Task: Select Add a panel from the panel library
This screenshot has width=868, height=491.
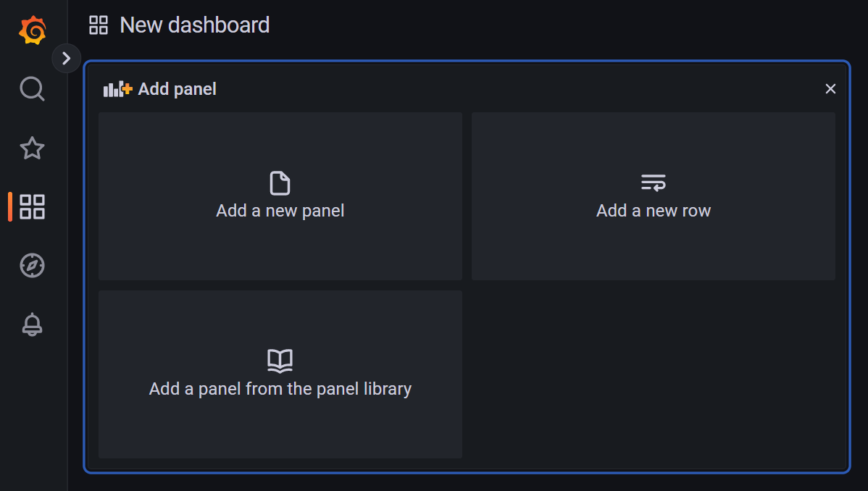Action: 280,389
